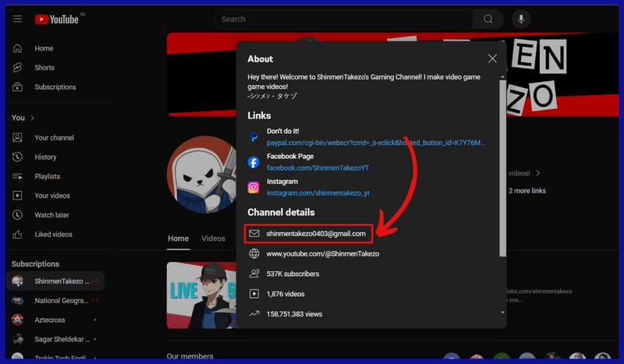This screenshot has height=364, width=624.
Task: Open History from the sidebar
Action: coord(45,157)
